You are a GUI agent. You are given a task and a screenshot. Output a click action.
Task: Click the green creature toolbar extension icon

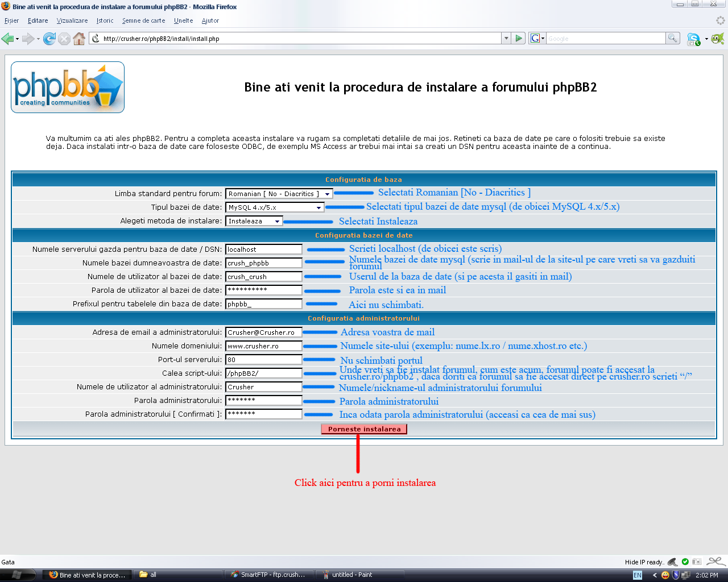coord(718,38)
